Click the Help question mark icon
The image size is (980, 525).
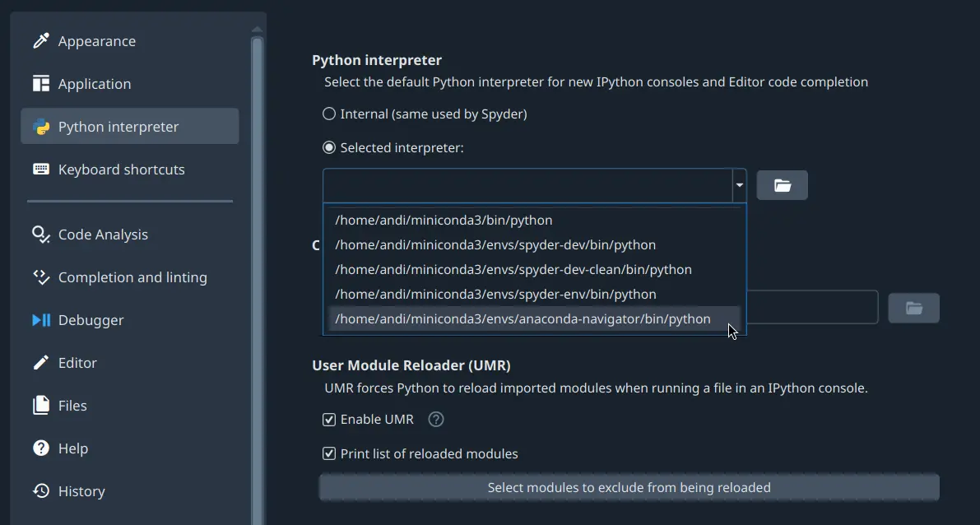click(41, 448)
